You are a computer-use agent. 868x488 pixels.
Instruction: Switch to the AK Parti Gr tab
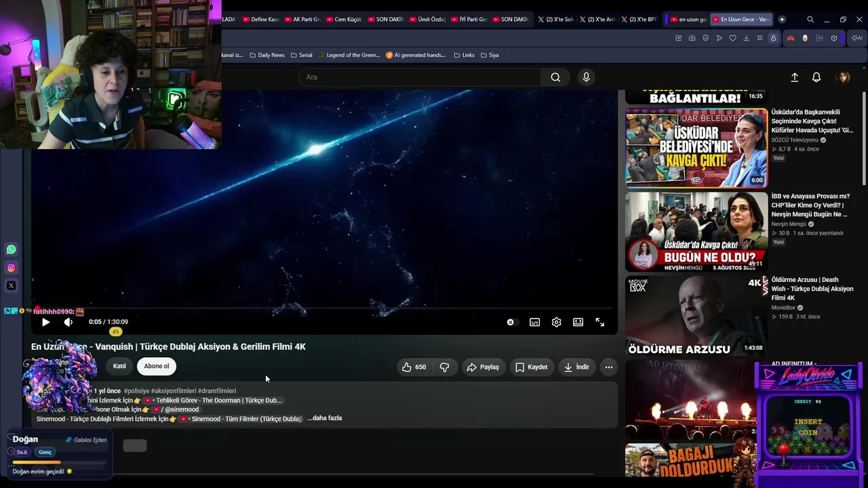tap(302, 20)
